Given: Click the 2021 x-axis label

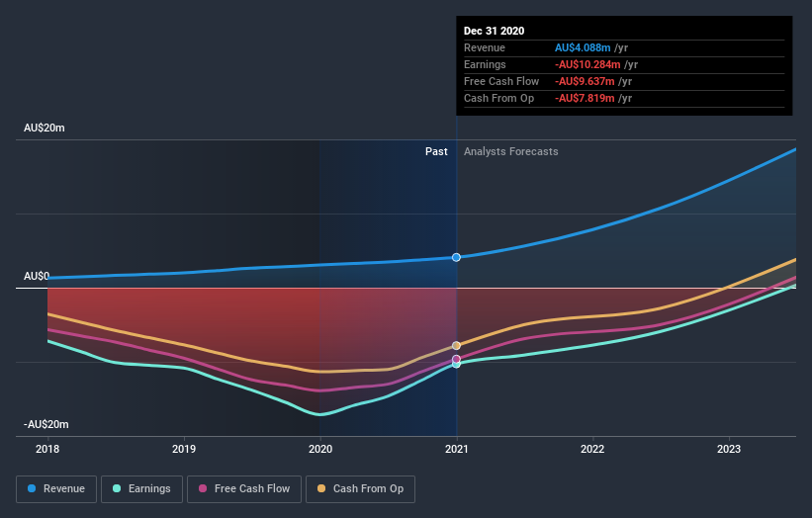Looking at the screenshot, I should [x=456, y=449].
